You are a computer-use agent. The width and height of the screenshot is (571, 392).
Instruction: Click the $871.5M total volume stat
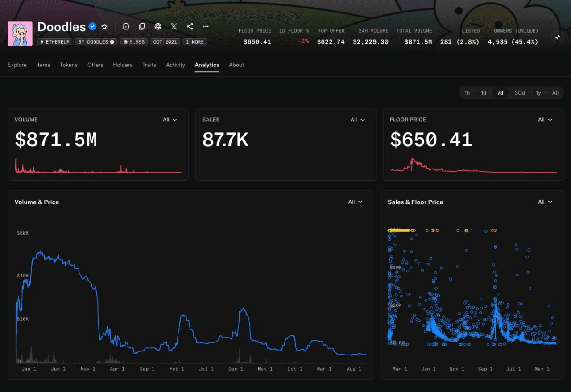tap(418, 42)
